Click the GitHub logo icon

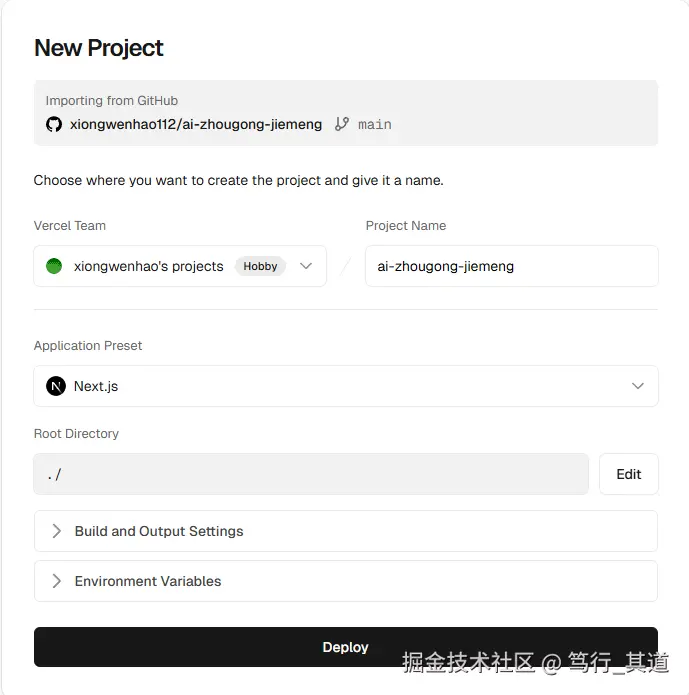[x=54, y=124]
